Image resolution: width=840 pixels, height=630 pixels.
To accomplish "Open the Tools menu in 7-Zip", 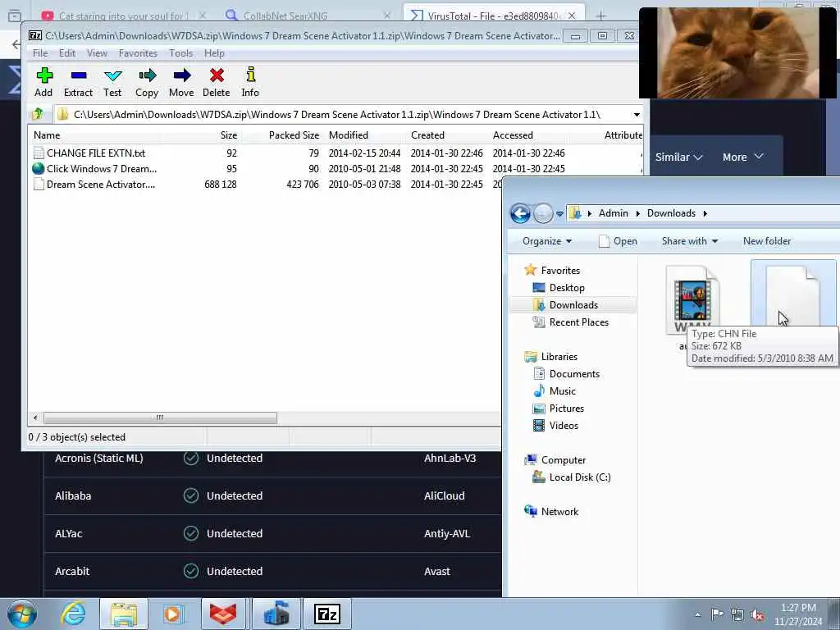I will 181,53.
